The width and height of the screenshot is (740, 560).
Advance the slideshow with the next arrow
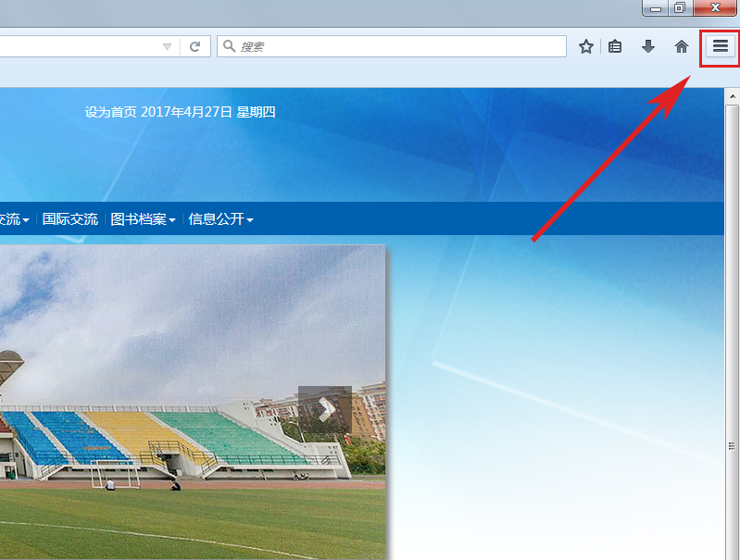point(325,408)
